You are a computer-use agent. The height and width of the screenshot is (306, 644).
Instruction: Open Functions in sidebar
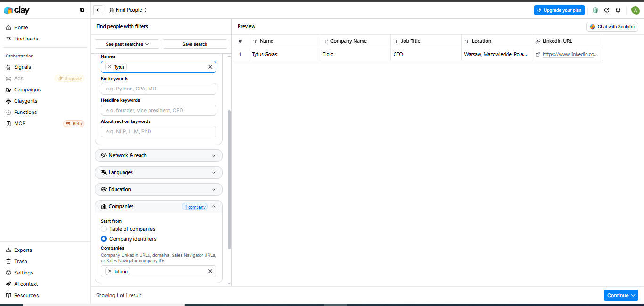coord(25,112)
